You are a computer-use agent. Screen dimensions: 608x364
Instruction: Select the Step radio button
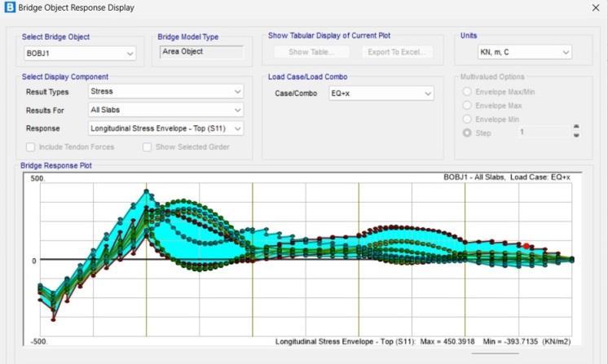[467, 133]
